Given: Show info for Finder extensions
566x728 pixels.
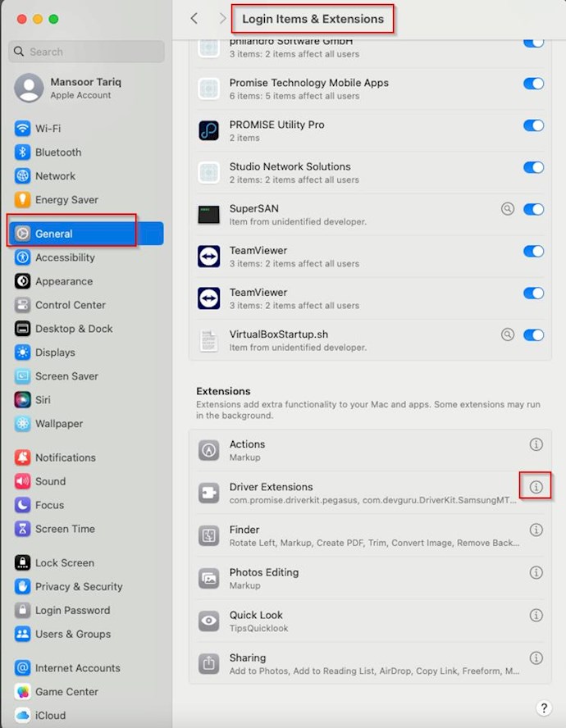Looking at the screenshot, I should [536, 530].
